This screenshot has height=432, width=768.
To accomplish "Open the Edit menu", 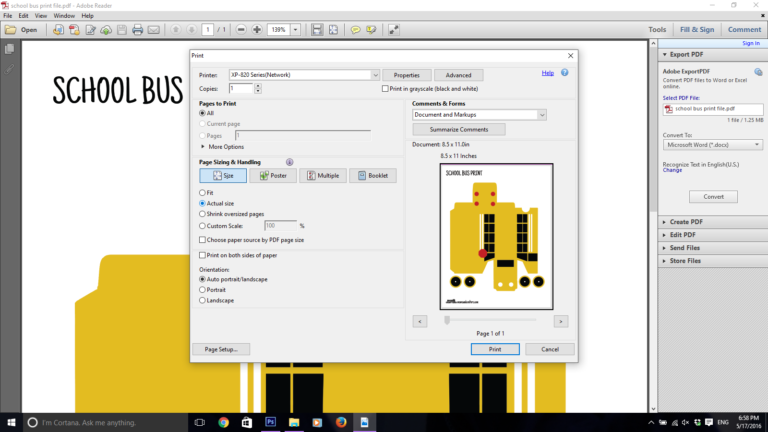I will coord(24,16).
